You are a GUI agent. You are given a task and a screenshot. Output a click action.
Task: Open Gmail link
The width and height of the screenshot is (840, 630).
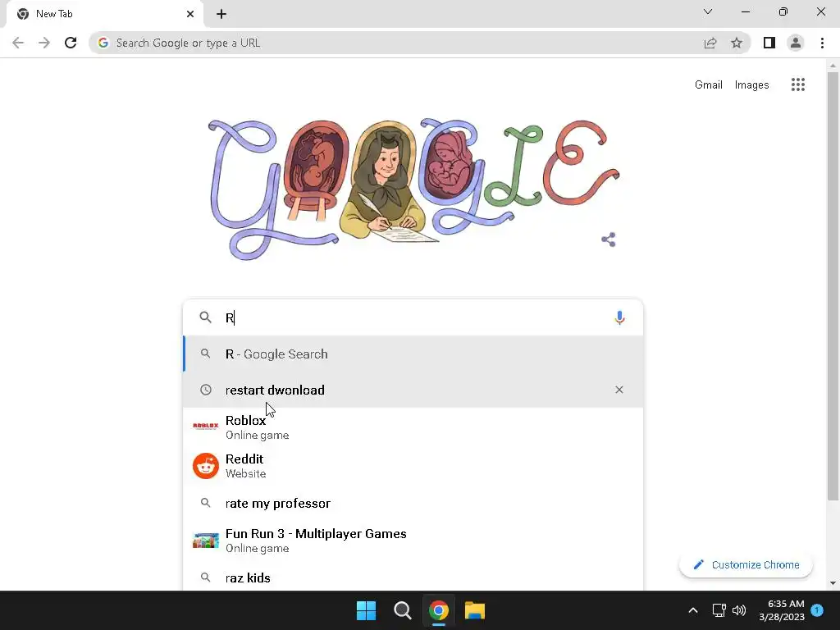click(708, 84)
